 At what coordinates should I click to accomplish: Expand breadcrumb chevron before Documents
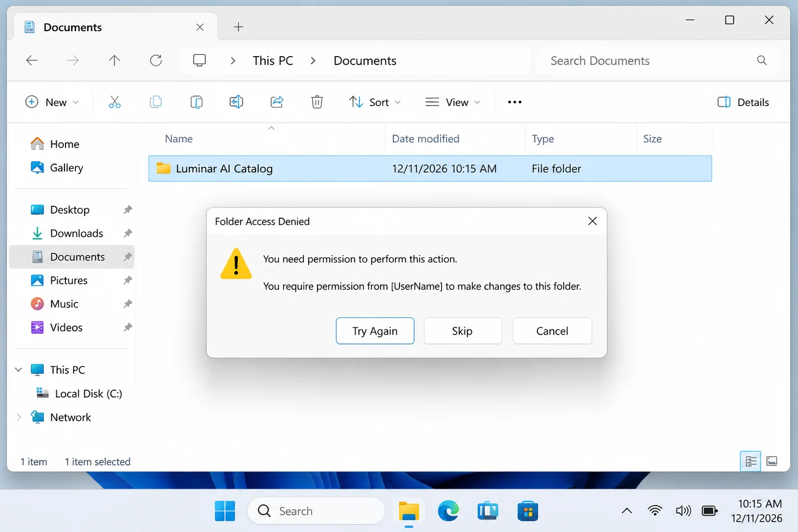point(313,61)
